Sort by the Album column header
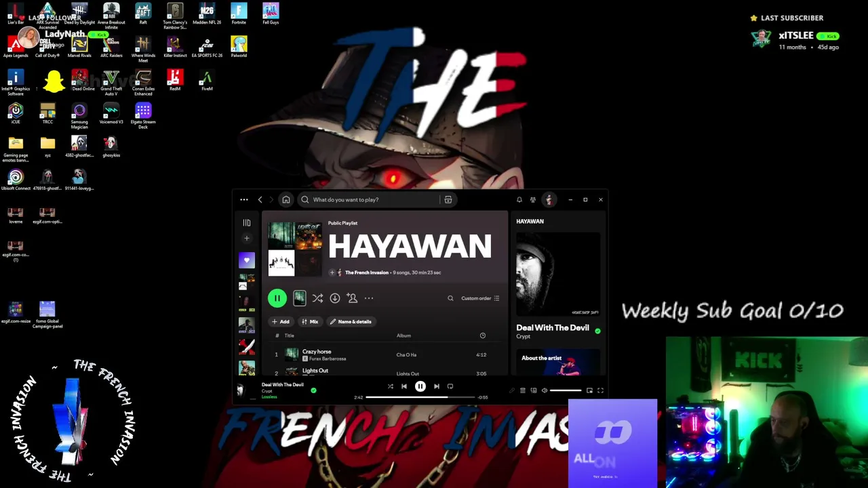The height and width of the screenshot is (488, 868). tap(403, 335)
